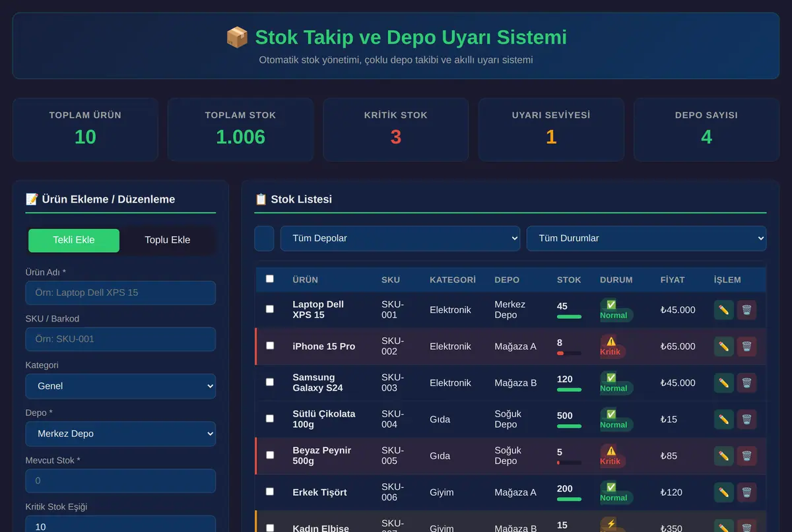Click the FİYAT column header
The width and height of the screenshot is (792, 532).
coord(673,280)
